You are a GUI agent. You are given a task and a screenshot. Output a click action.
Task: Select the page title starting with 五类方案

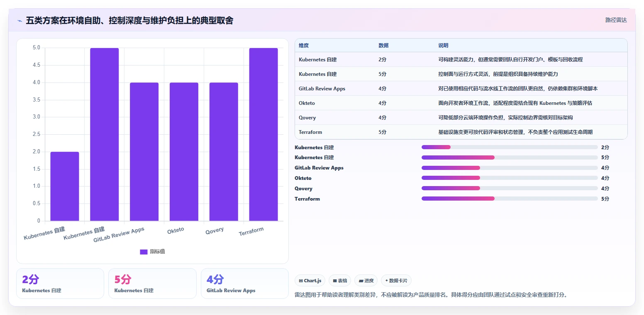[x=129, y=20]
